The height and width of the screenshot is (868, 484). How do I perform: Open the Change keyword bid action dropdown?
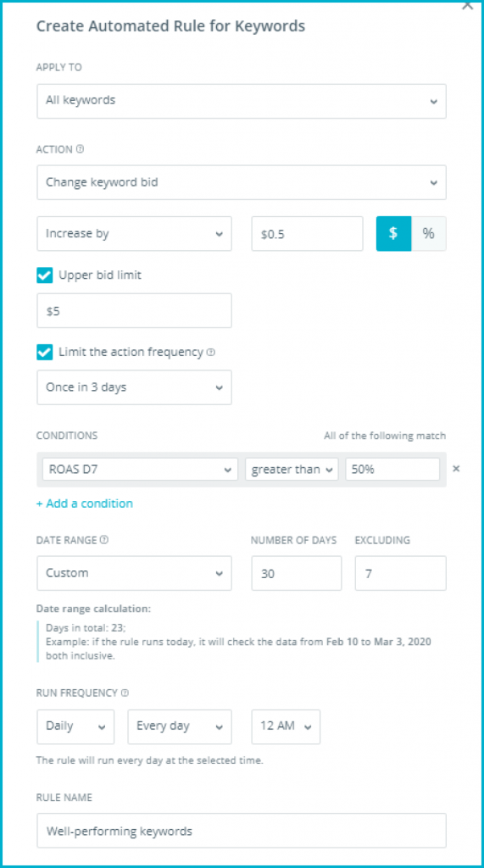click(x=242, y=182)
